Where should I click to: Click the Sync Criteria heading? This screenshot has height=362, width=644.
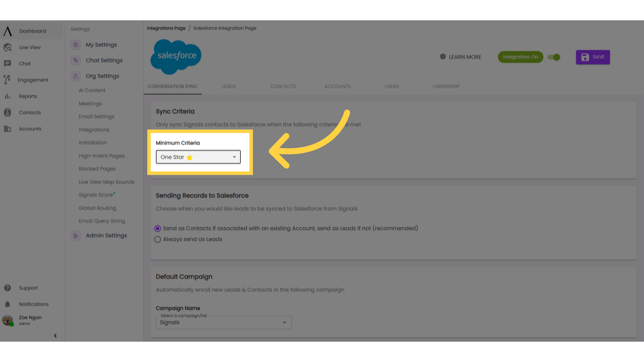(x=175, y=112)
